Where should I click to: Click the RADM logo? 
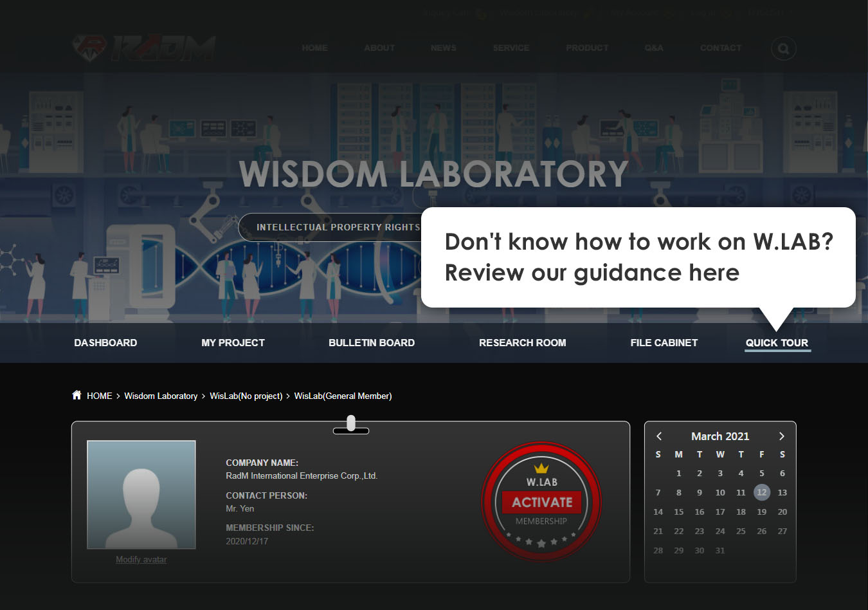[x=144, y=48]
